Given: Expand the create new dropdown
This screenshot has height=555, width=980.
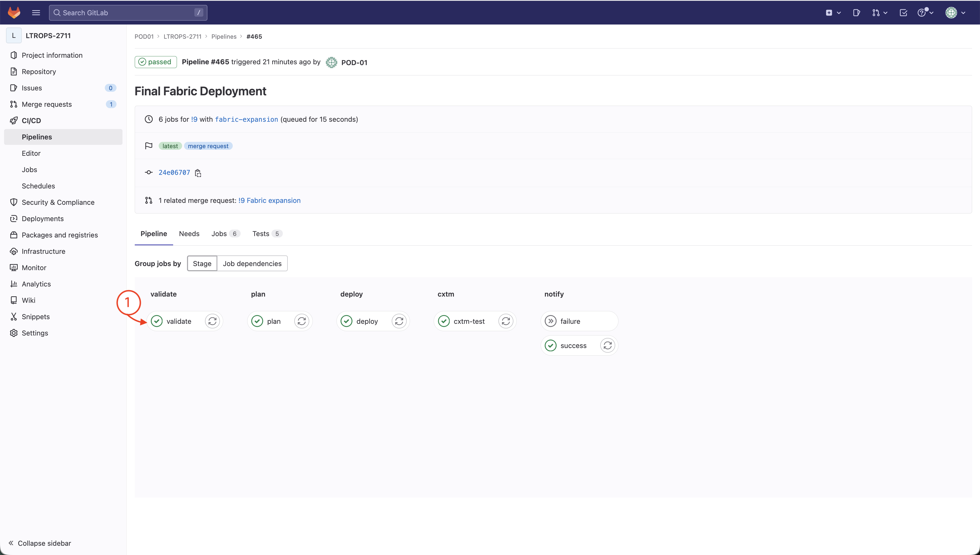Looking at the screenshot, I should (x=833, y=13).
